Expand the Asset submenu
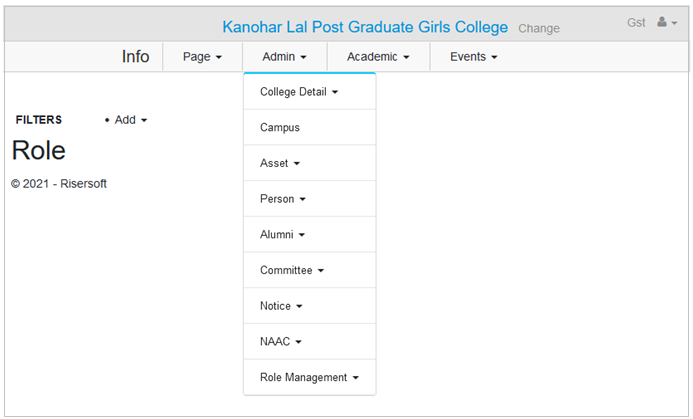This screenshot has height=419, width=693. point(309,163)
